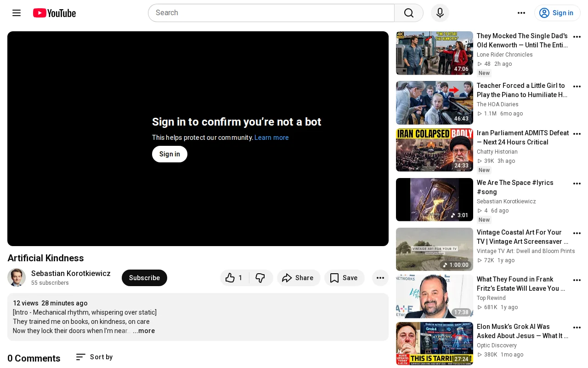The image size is (588, 368).
Task: Start voice search with the microphone icon
Action: 440,13
